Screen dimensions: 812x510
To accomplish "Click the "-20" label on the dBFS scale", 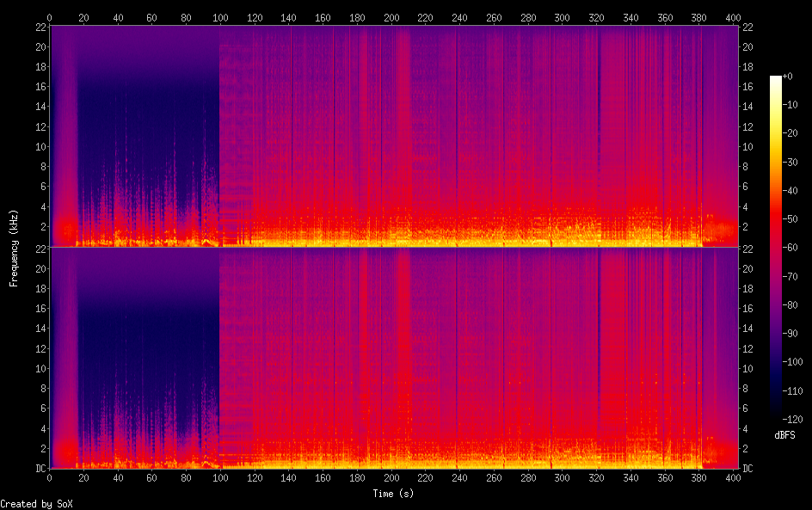I will pos(790,133).
